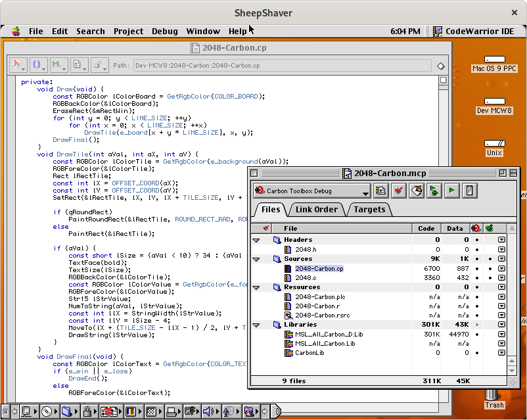Screen dimensions: 527x420
Task: Click the File column header
Action: pos(342,228)
